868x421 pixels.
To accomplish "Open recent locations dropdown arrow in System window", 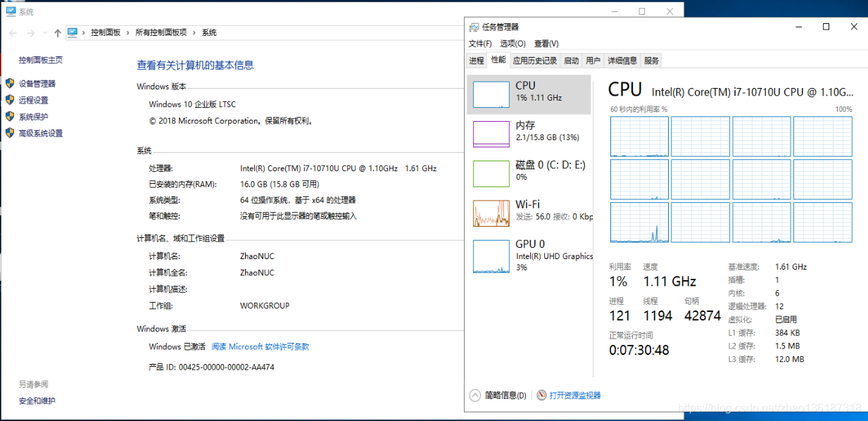I will coord(46,33).
